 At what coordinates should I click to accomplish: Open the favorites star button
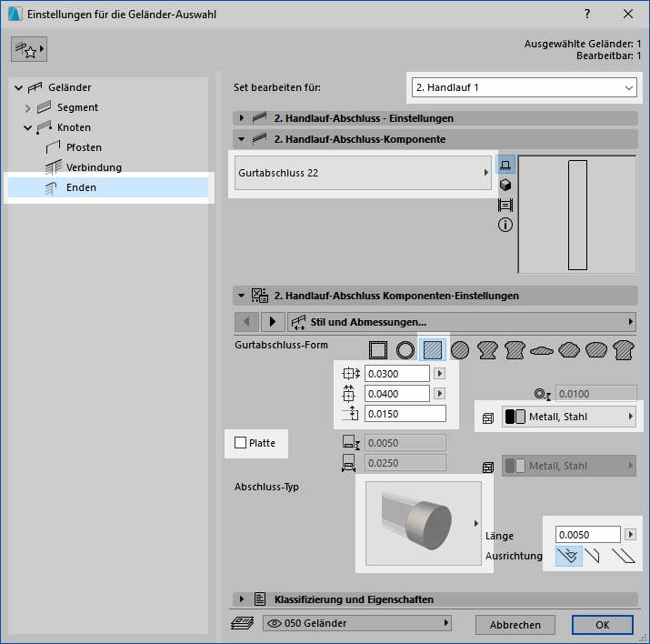point(28,49)
